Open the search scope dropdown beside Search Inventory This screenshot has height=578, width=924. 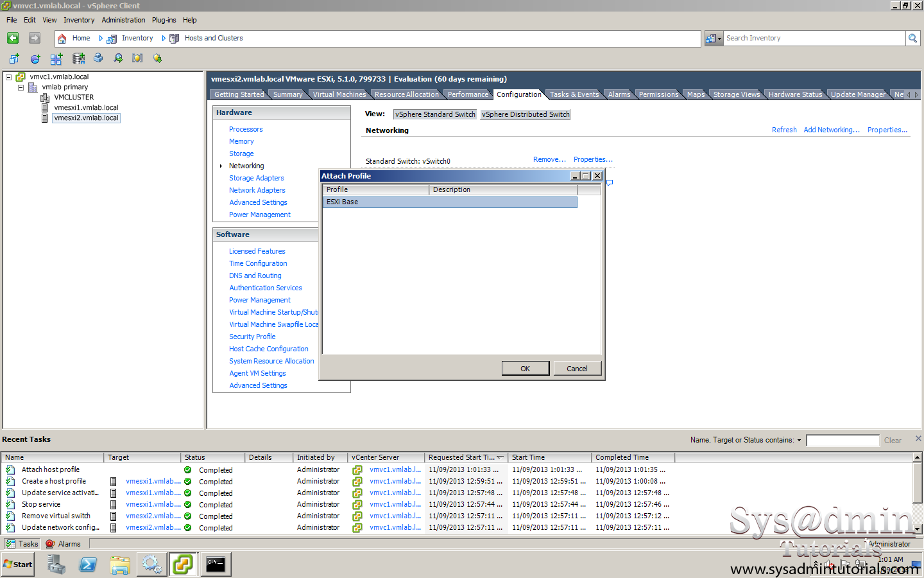[714, 39]
